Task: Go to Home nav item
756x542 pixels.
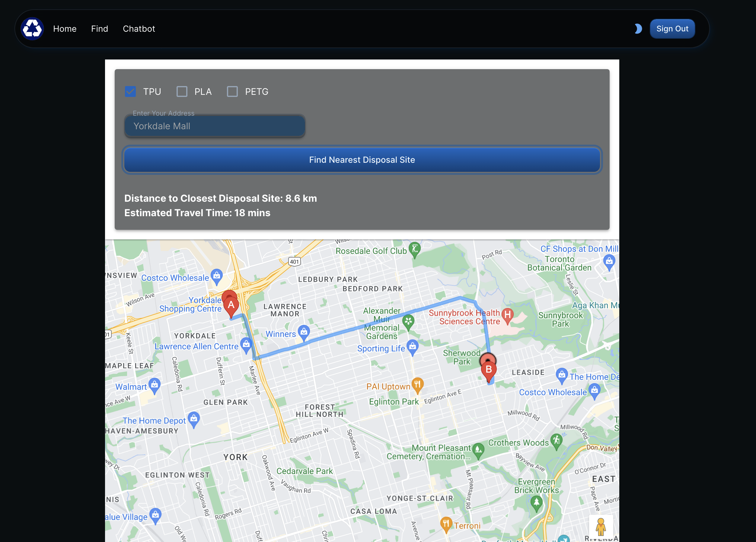Action: pyautogui.click(x=65, y=29)
